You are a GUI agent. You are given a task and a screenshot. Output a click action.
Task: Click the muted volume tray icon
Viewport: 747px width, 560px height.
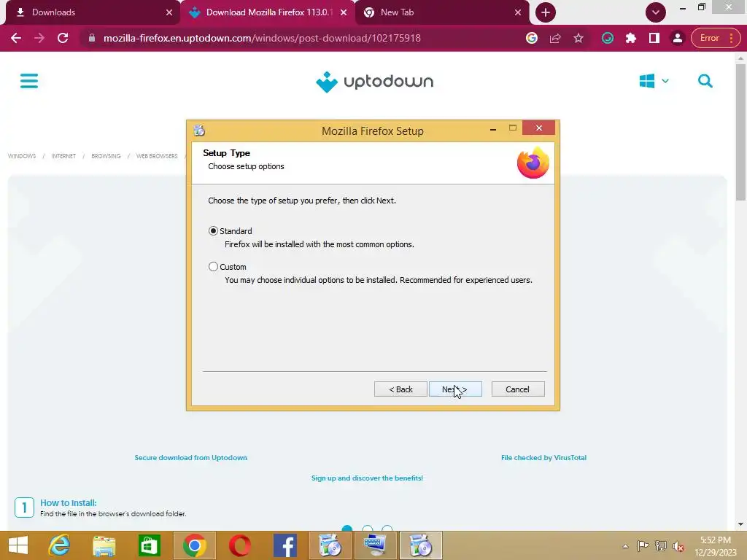click(x=678, y=545)
